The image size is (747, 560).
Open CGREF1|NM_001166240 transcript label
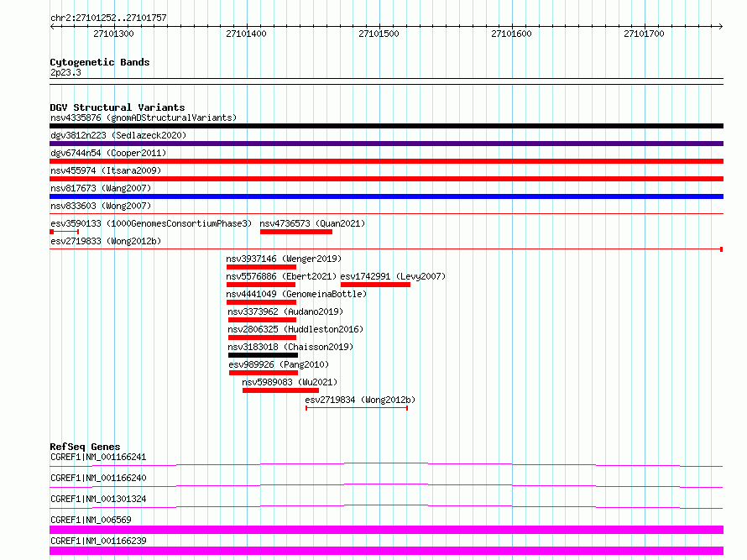[x=98, y=478]
